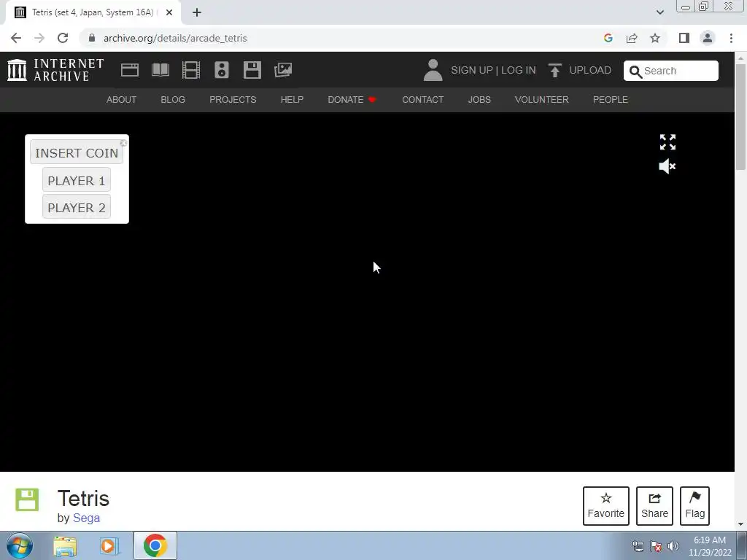Click the Google icon in address bar
747x560 pixels.
608,38
